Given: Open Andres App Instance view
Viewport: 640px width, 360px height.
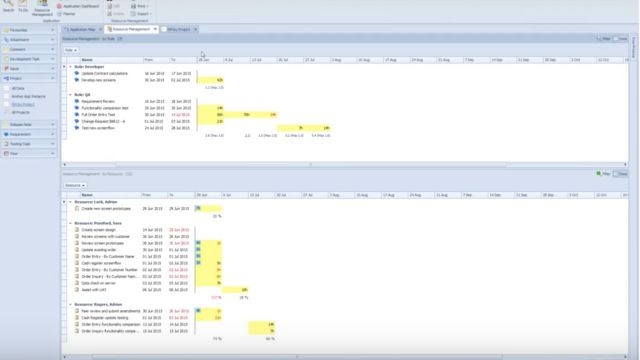Looking at the screenshot, I should [28, 96].
